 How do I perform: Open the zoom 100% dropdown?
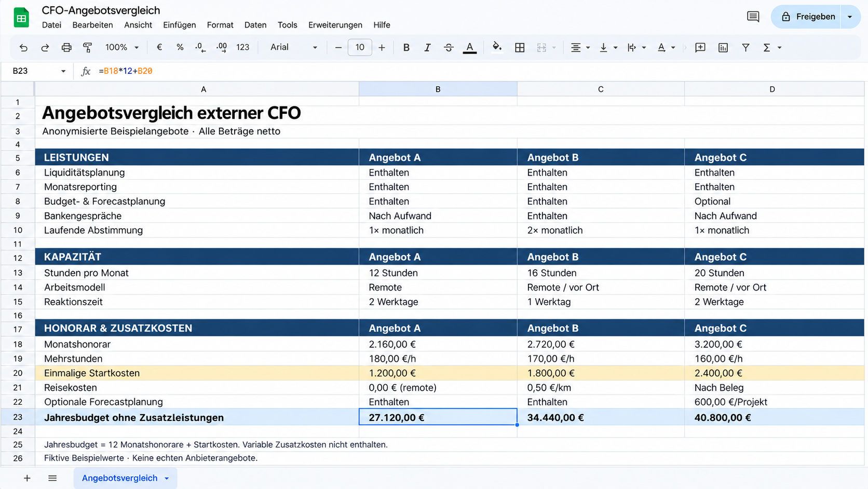point(122,47)
